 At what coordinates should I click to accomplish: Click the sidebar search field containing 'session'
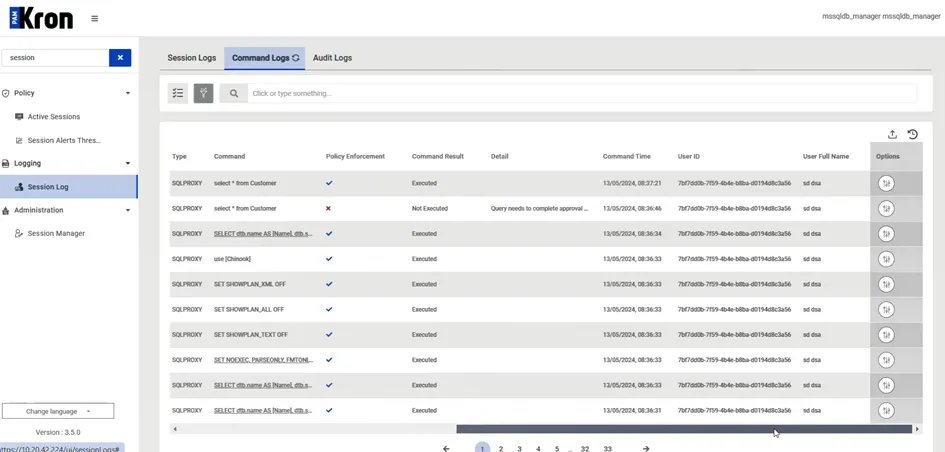coord(55,58)
